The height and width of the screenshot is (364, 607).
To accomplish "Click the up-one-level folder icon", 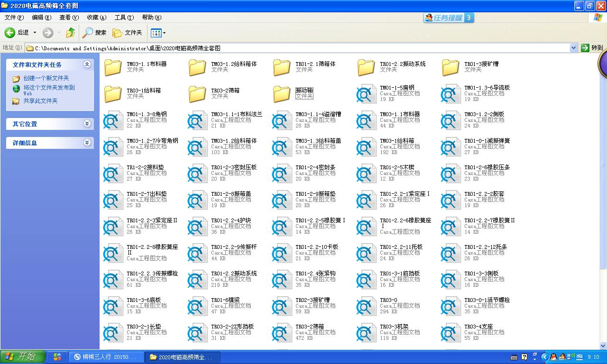I will [x=70, y=33].
